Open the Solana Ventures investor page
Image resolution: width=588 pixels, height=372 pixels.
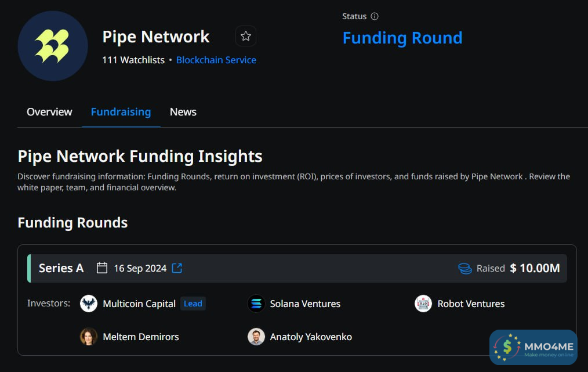click(305, 304)
